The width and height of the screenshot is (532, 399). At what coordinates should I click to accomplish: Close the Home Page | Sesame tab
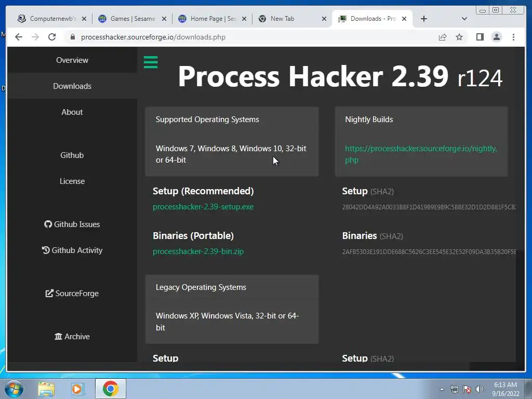tap(244, 19)
